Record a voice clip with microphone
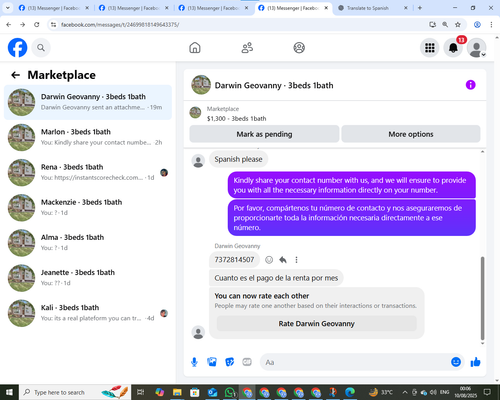500x400 pixels. 194,362
